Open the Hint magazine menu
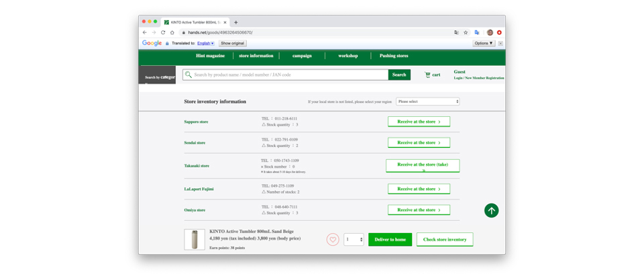The width and height of the screenshot is (644, 274). [x=210, y=56]
